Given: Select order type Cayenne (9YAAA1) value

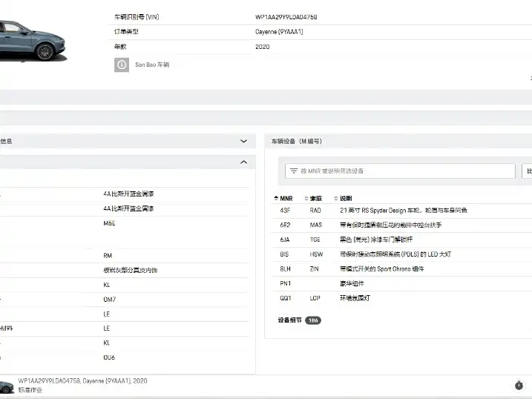Looking at the screenshot, I should pyautogui.click(x=279, y=32).
